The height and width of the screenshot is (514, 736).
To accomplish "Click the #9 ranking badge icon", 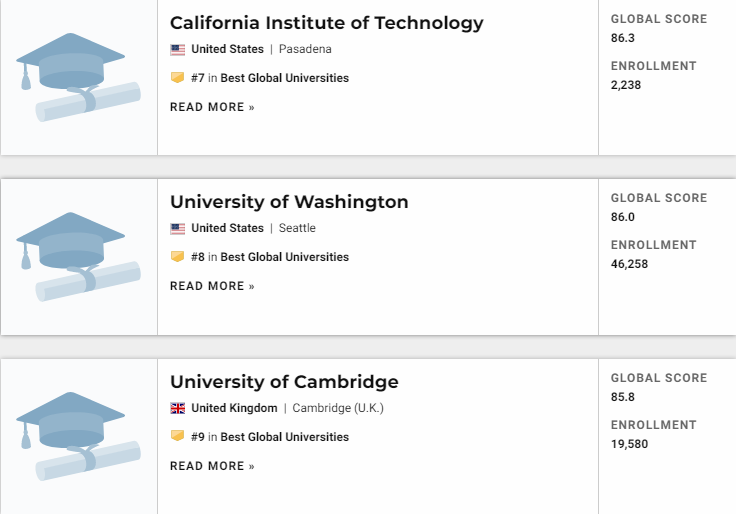I will click(177, 437).
